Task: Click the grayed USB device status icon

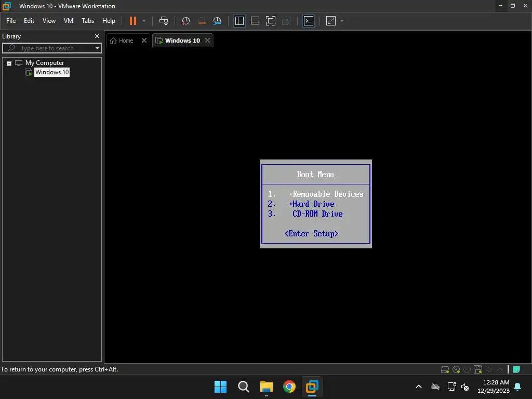Action: (x=500, y=369)
